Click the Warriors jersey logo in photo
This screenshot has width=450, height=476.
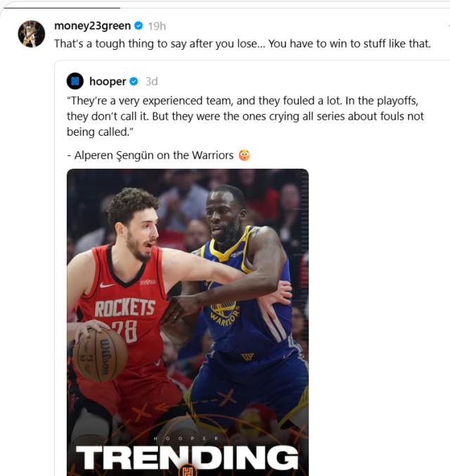(224, 311)
